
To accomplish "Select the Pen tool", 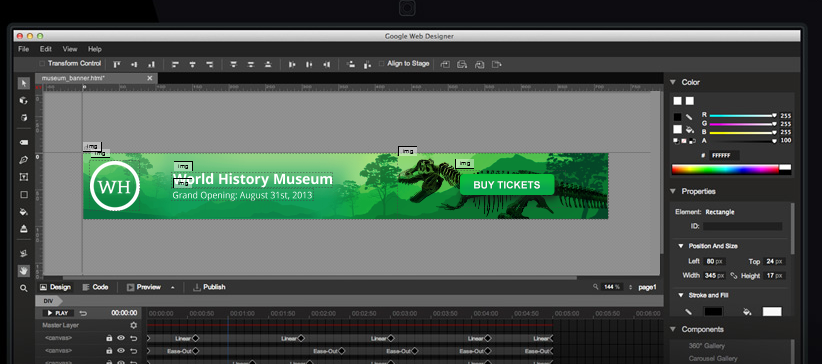I will tap(24, 159).
